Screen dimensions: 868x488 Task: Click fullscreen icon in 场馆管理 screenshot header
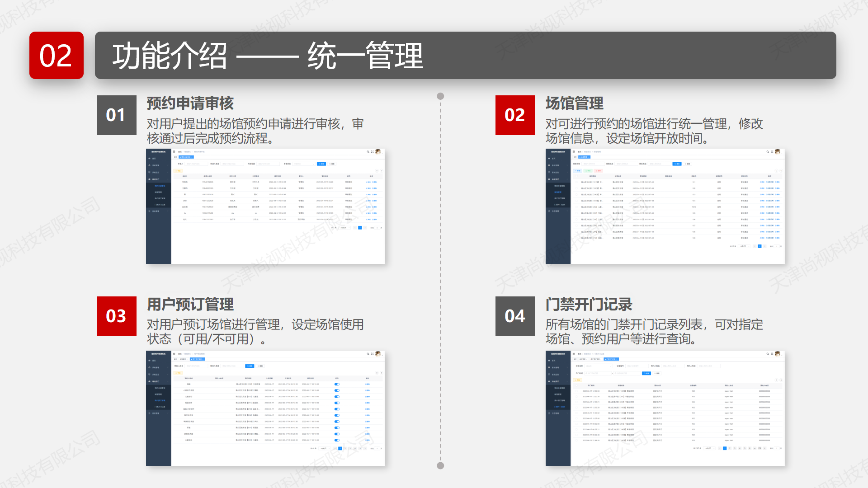click(x=772, y=152)
